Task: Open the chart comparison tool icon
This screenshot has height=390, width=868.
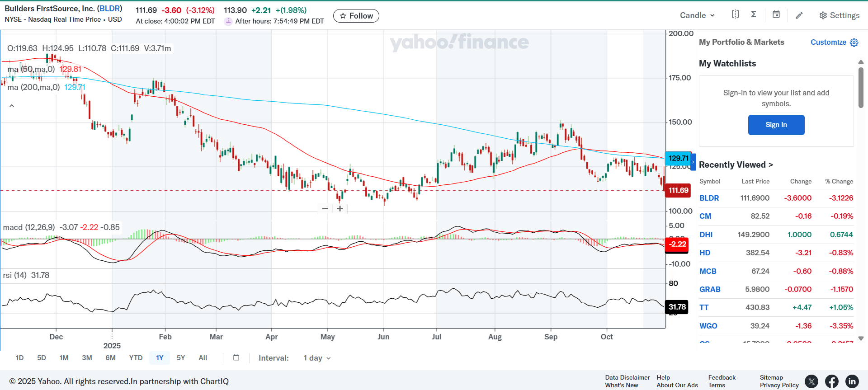Action: point(735,14)
